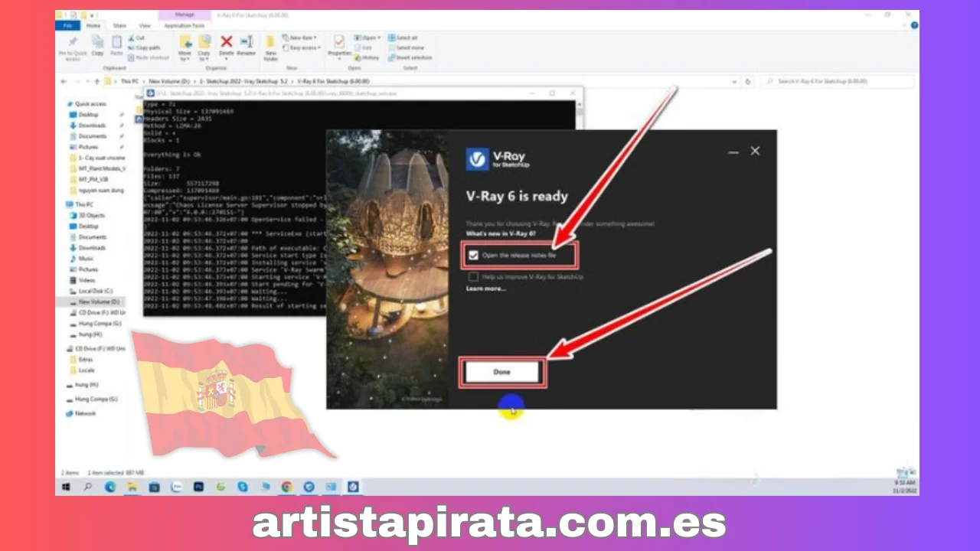980x551 pixels.
Task: Click the Paste icon in ribbon
Action: point(116,42)
